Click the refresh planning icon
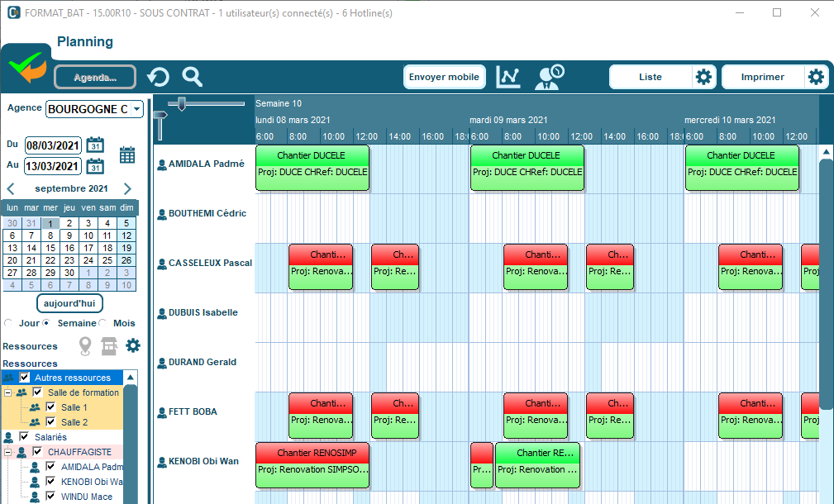The image size is (834, 504). coord(158,77)
